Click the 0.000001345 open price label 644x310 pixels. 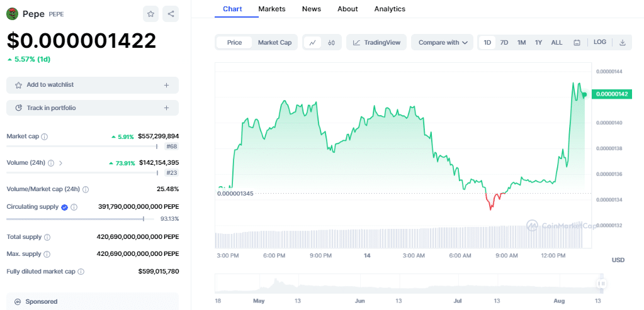pos(235,193)
